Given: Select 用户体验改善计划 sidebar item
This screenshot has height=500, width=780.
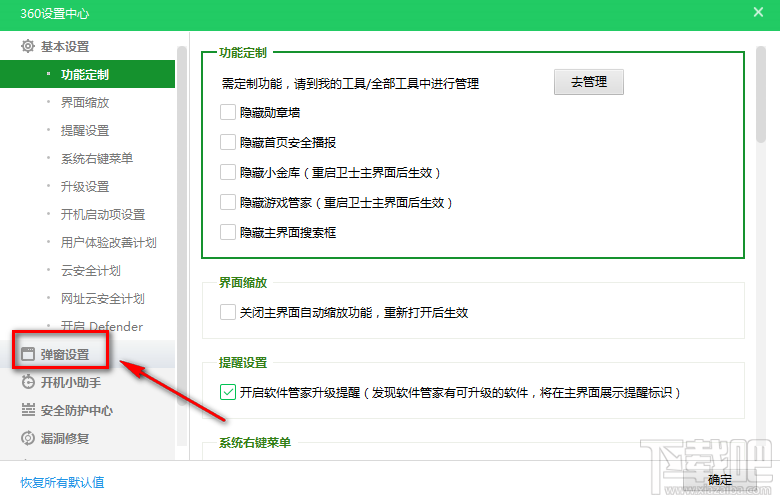Looking at the screenshot, I should point(109,242).
